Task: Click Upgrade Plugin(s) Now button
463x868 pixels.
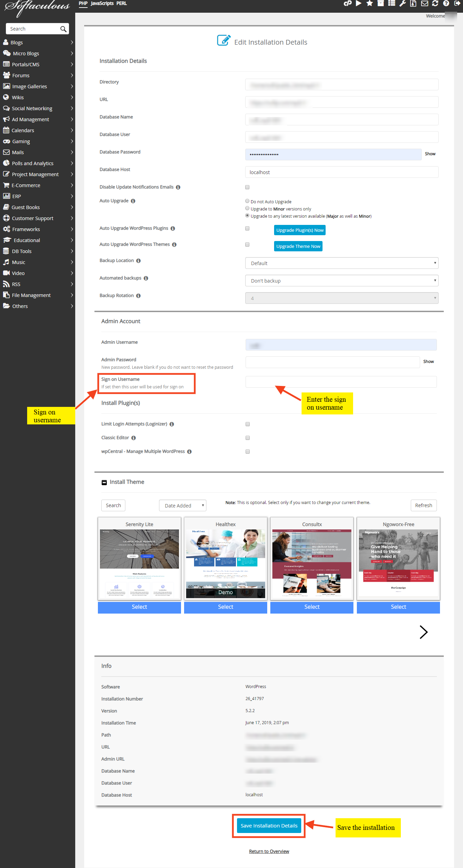Action: click(300, 230)
